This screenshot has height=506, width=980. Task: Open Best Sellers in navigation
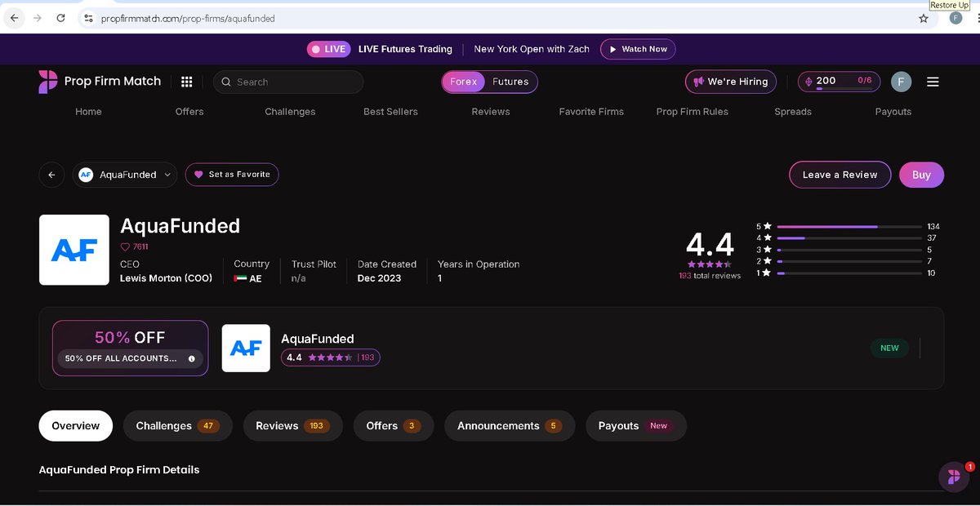[x=390, y=112]
